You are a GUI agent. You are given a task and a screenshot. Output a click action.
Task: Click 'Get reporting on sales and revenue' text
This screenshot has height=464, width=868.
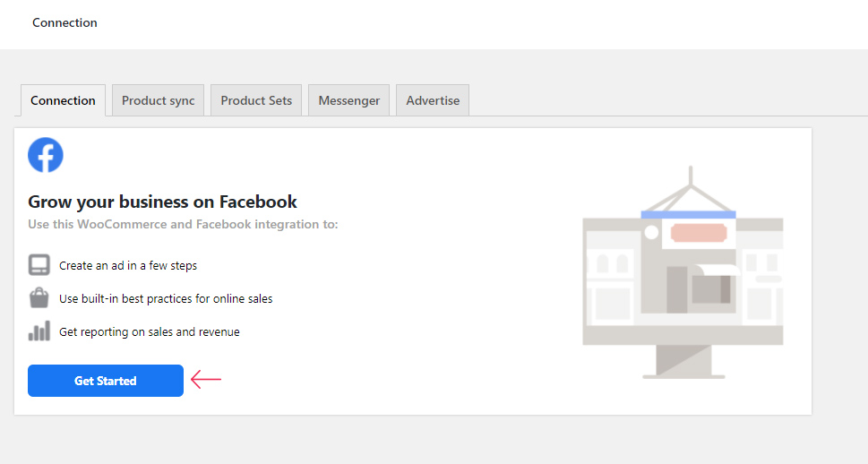coord(150,332)
